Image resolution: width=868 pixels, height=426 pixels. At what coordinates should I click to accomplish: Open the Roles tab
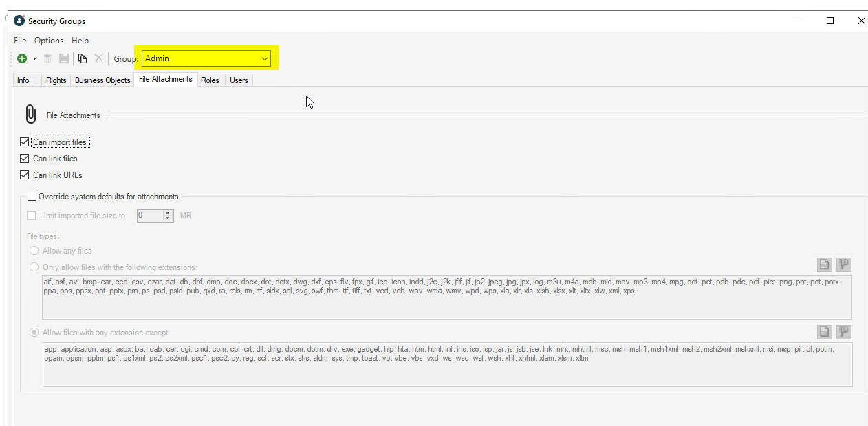(210, 80)
